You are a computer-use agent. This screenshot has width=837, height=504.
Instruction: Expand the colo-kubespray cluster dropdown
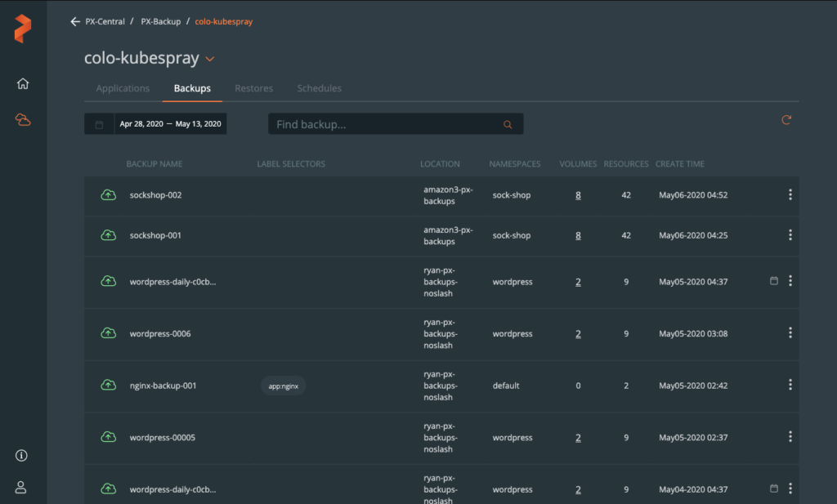point(210,59)
